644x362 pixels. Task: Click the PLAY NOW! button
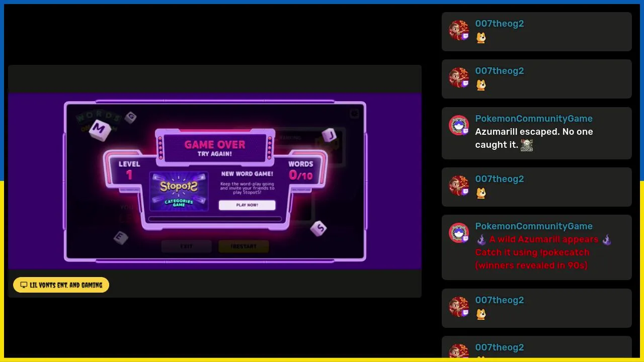tap(247, 205)
